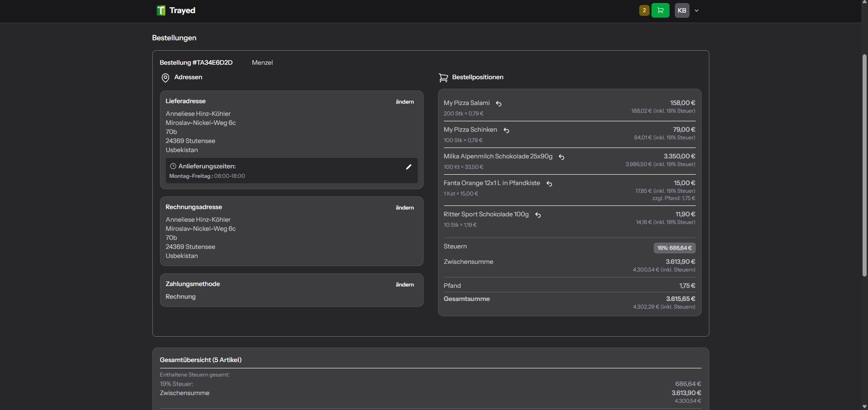Click the return arrow next to My Pizza Schinken
The width and height of the screenshot is (868, 410).
(506, 130)
